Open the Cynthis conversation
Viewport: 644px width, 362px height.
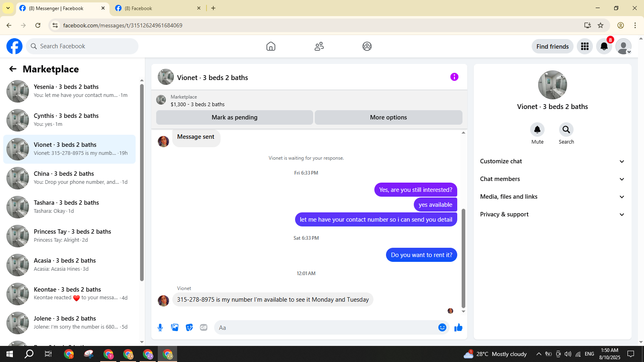69,120
